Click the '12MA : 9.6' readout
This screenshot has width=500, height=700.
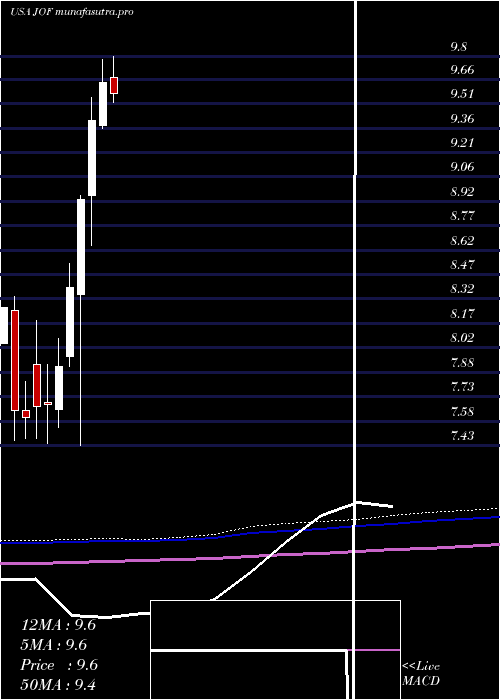click(x=58, y=625)
